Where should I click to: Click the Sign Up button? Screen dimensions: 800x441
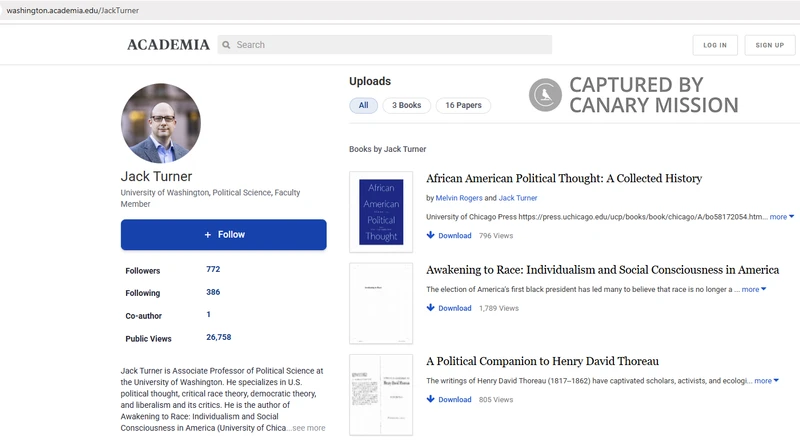770,45
